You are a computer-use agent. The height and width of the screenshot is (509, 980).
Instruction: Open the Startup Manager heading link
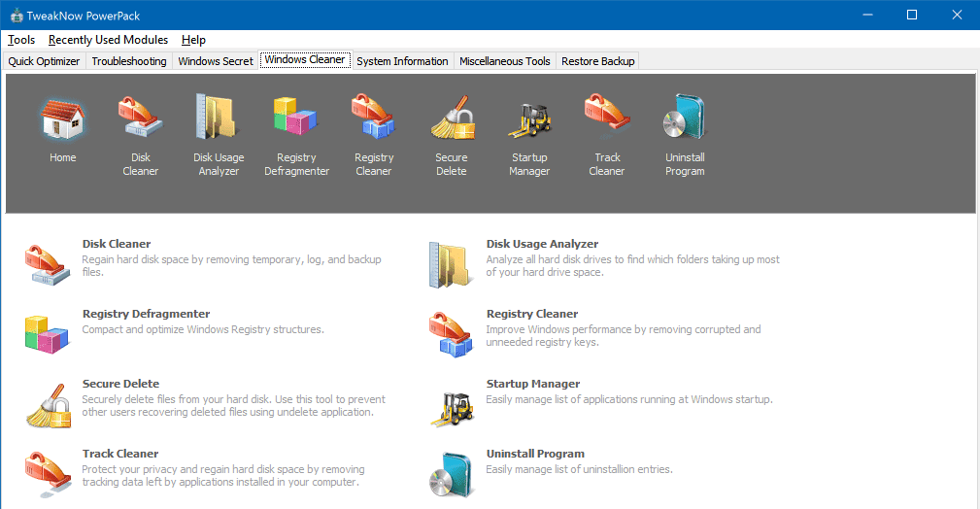(533, 384)
